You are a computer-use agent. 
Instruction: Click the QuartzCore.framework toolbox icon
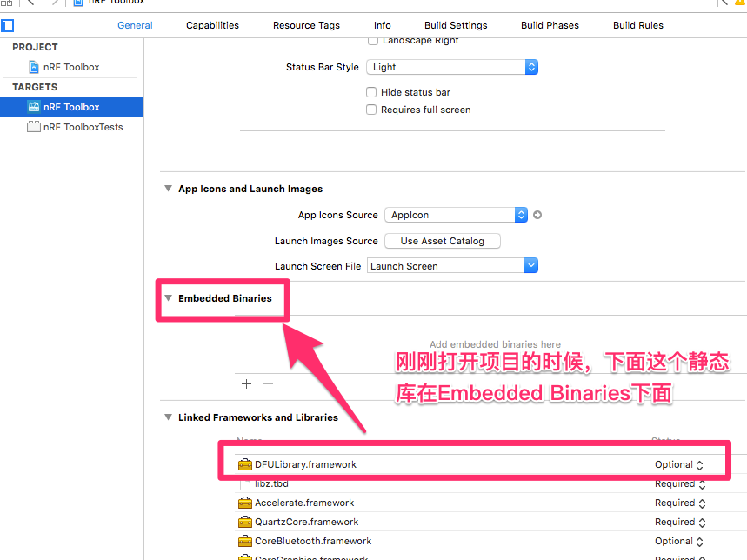[x=245, y=522]
